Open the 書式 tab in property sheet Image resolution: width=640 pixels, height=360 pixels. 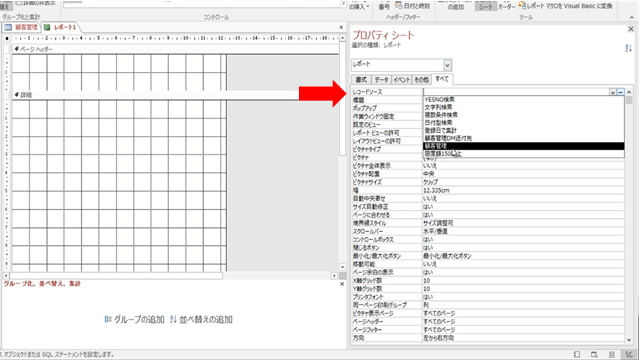(361, 80)
